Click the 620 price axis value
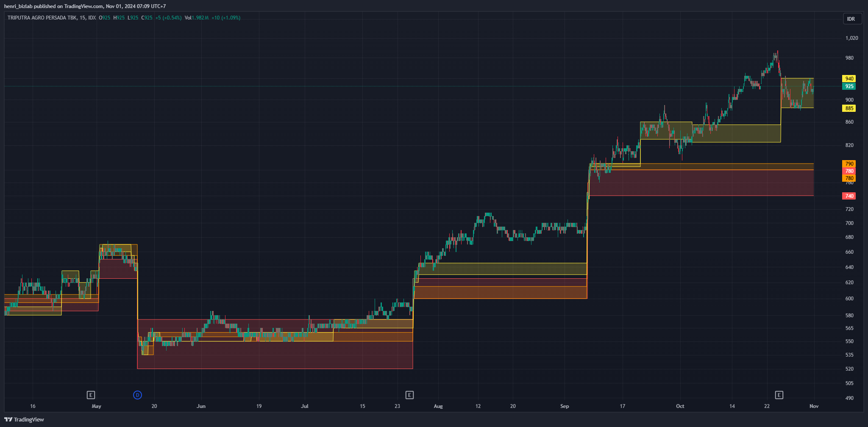 [849, 283]
